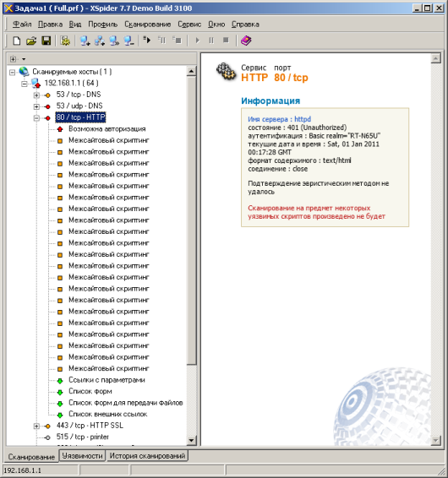Select 443 / tcp - HTTP SSL item

pyautogui.click(x=90, y=426)
